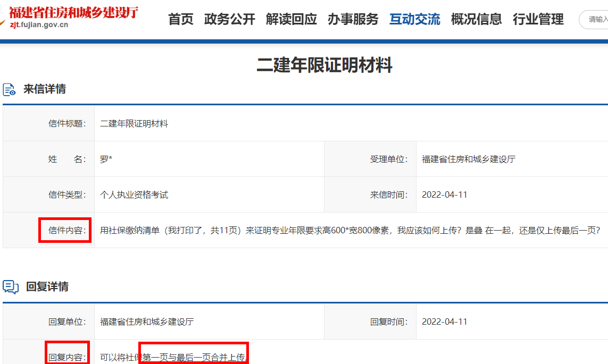Screen dimensions: 608x364
Task: Click the letter content text about 社保缴纳清单
Action: (x=350, y=230)
